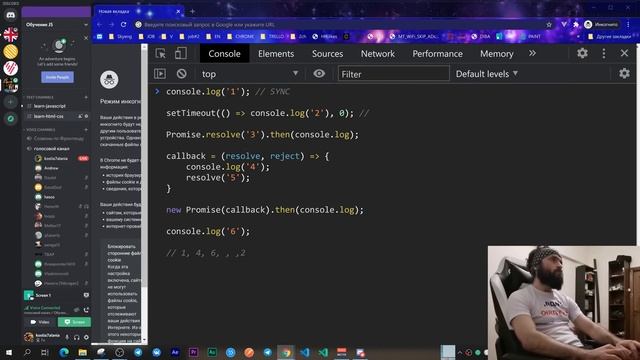Open the Skyeng bookmark folder
This screenshot has width=640, height=360.
click(x=120, y=36)
